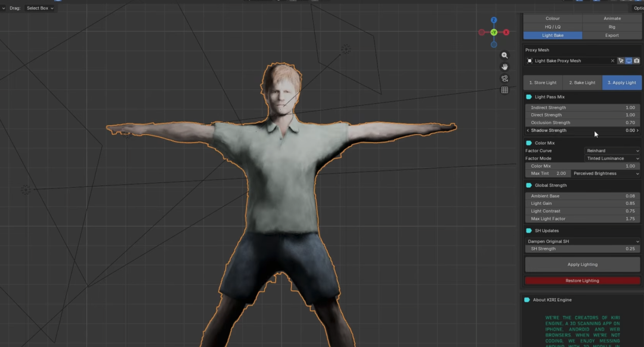
Task: Click the red X axis gizmo circle
Action: 506,32
